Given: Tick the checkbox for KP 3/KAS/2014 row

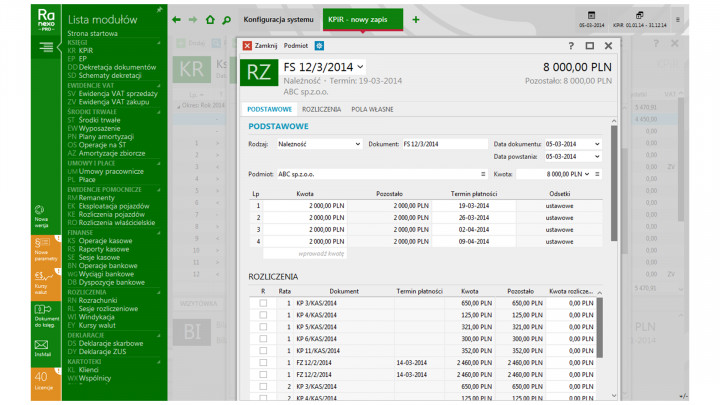Looking at the screenshot, I should 263,302.
